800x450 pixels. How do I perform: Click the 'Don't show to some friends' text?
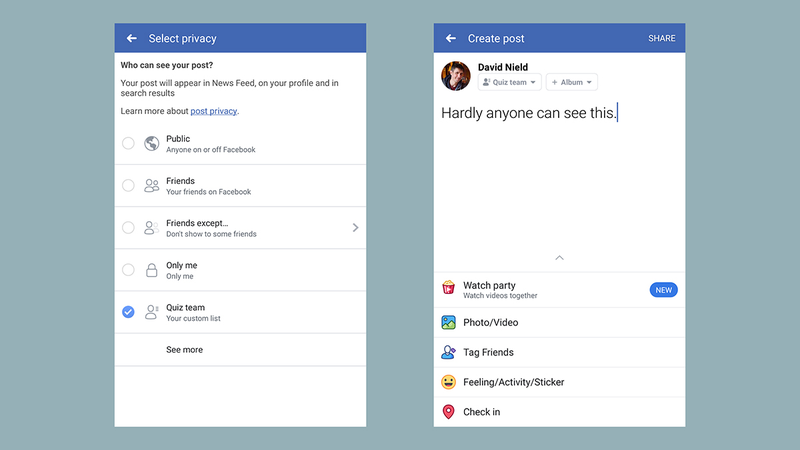tap(211, 234)
